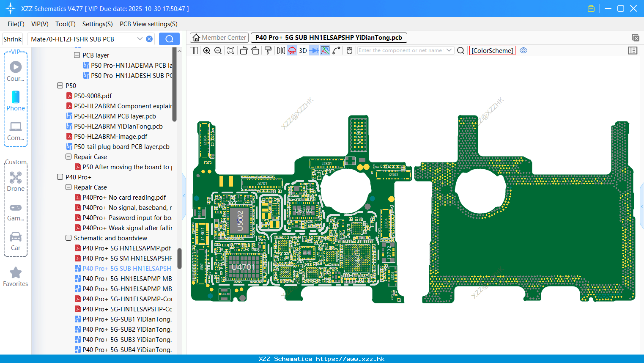The width and height of the screenshot is (644, 363).
Task: Select the Drone sidebar category
Action: [x=16, y=181]
